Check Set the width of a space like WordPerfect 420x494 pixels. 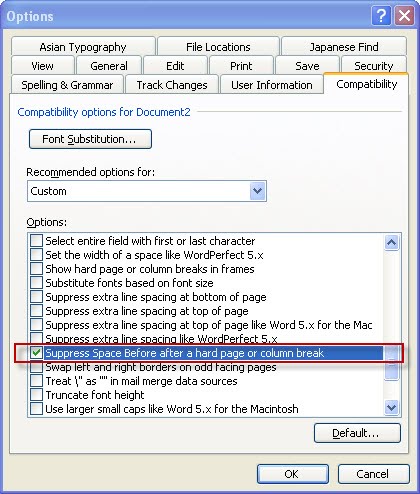point(36,254)
